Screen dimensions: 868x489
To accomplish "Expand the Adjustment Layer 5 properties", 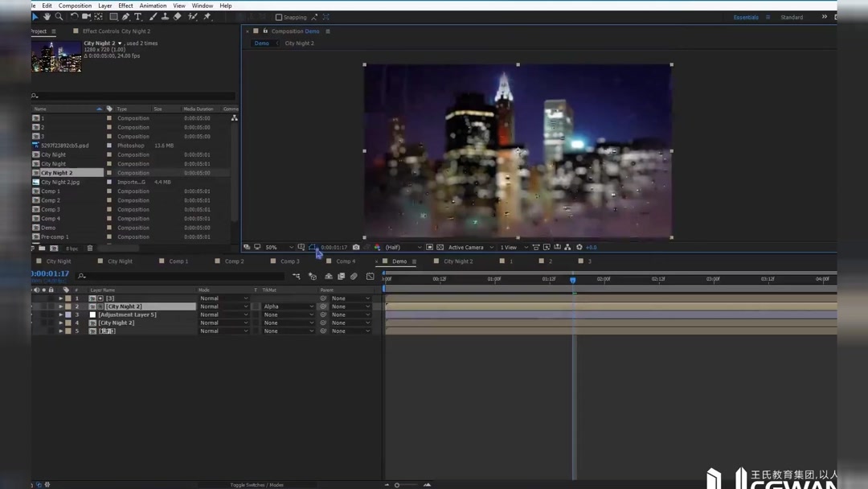I will (60, 314).
